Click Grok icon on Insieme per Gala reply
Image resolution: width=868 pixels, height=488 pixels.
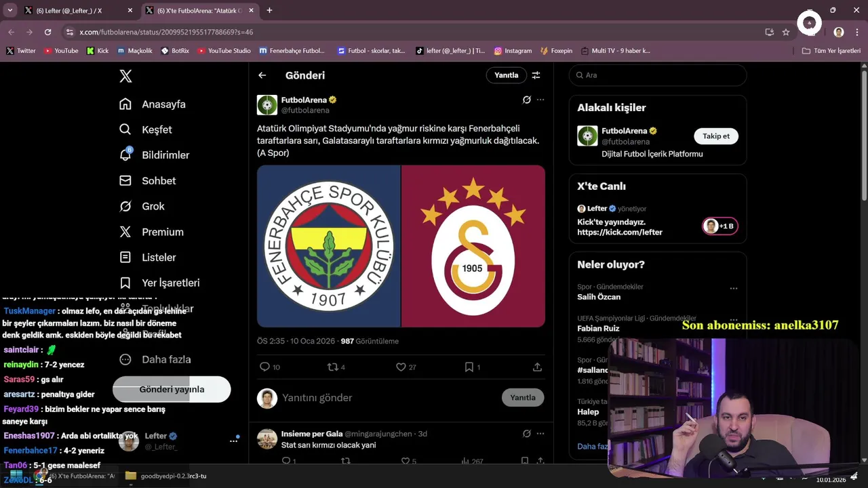pyautogui.click(x=526, y=434)
